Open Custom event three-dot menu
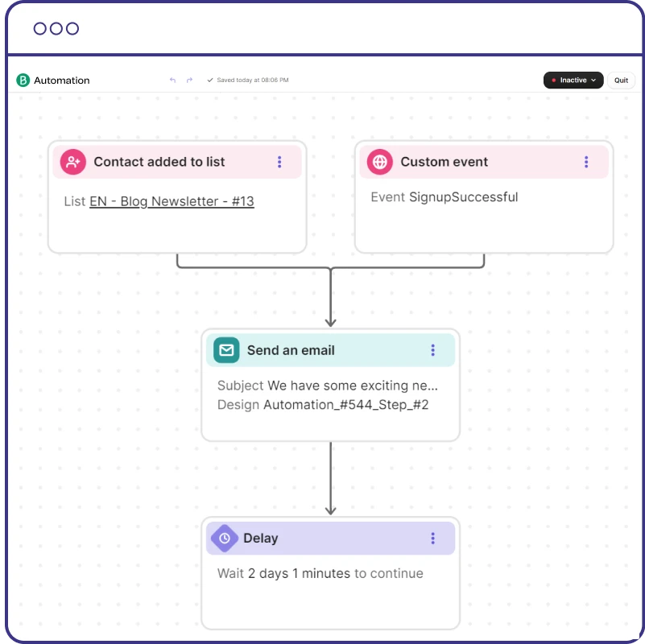Screen dimensions: 645x644 [x=586, y=162]
